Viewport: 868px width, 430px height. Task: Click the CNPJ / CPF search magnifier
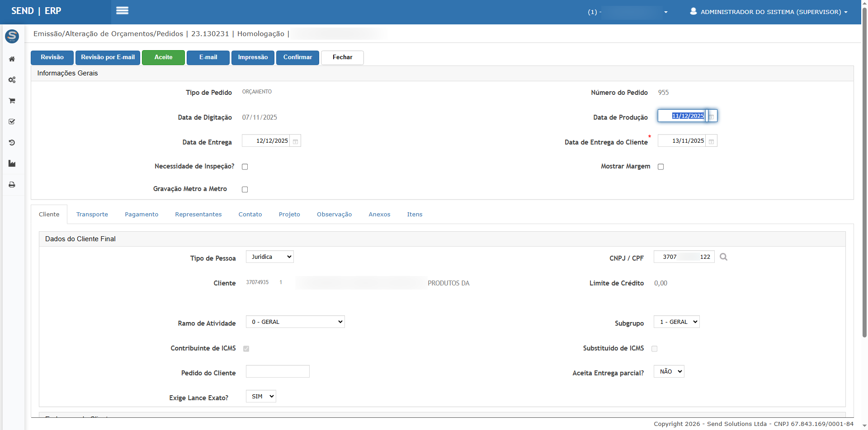click(723, 257)
